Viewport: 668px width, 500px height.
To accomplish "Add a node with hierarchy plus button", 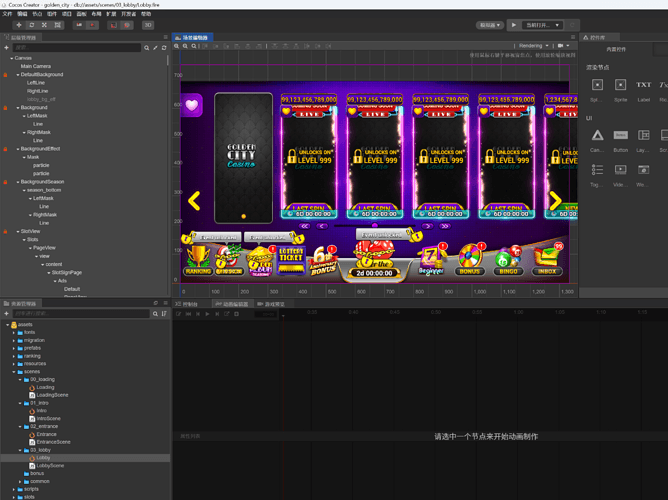I will tap(6, 48).
